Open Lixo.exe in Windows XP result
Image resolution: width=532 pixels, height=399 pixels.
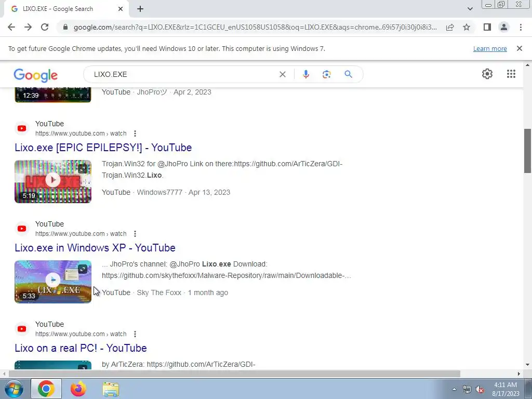[x=95, y=248]
